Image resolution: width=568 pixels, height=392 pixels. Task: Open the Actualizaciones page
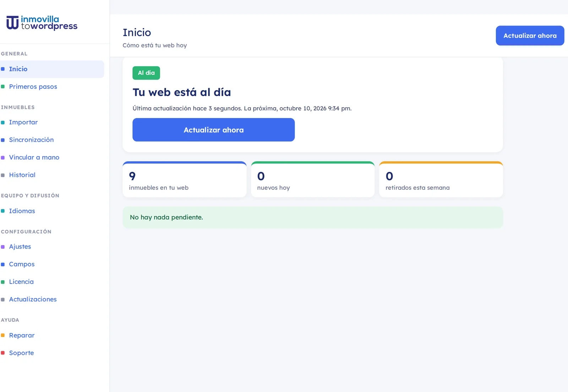pyautogui.click(x=52, y=299)
